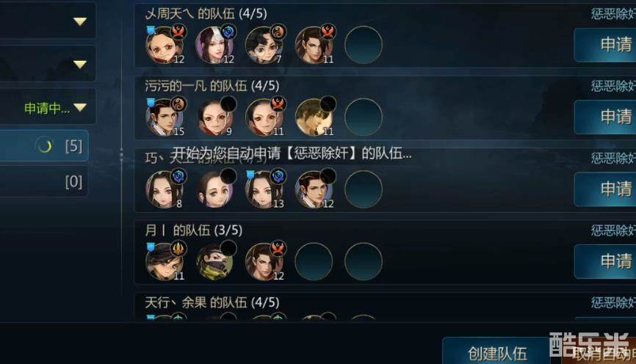
Task: Click level 8 female avatar in third team
Action: point(165,189)
